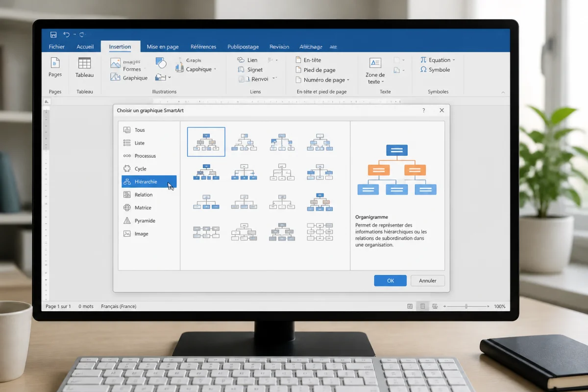Click the Lien link icon
The image size is (588, 392).
pos(241,60)
